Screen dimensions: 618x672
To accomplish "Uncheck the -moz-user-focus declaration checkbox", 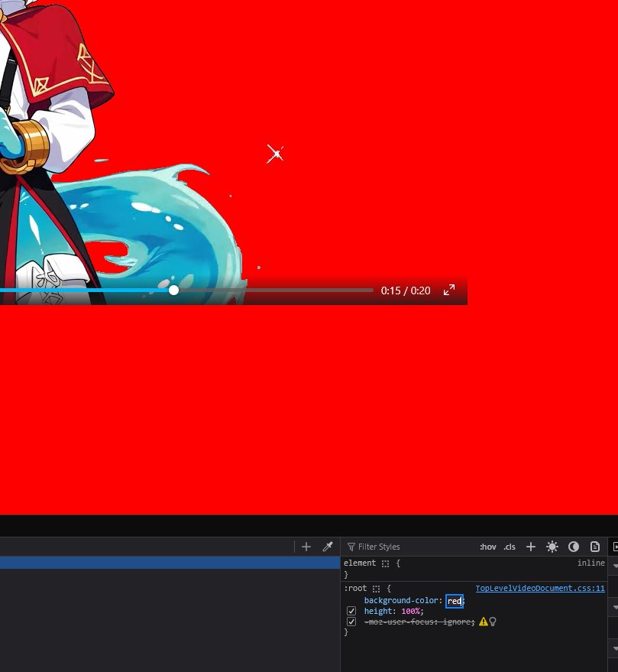I will (351, 622).
